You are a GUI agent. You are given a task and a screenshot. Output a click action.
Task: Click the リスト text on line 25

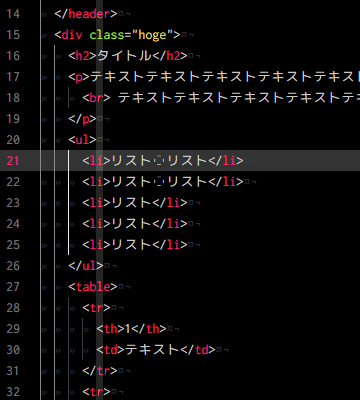(x=131, y=245)
